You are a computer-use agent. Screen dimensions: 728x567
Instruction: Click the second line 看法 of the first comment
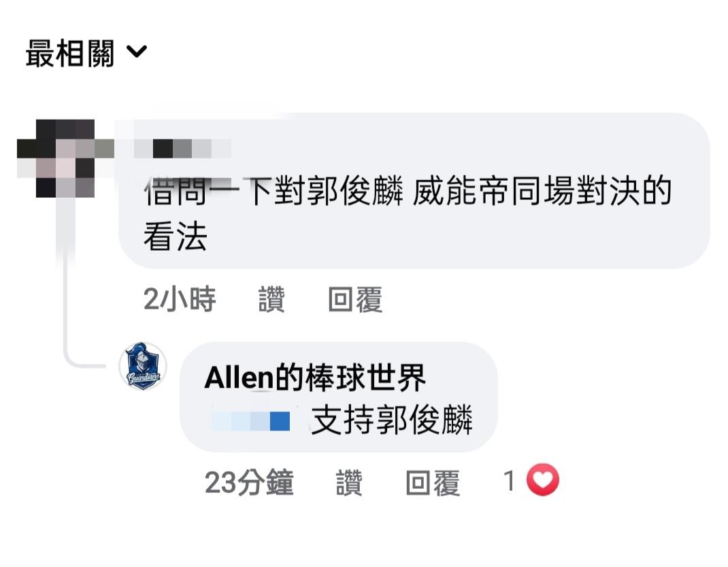pyautogui.click(x=175, y=237)
